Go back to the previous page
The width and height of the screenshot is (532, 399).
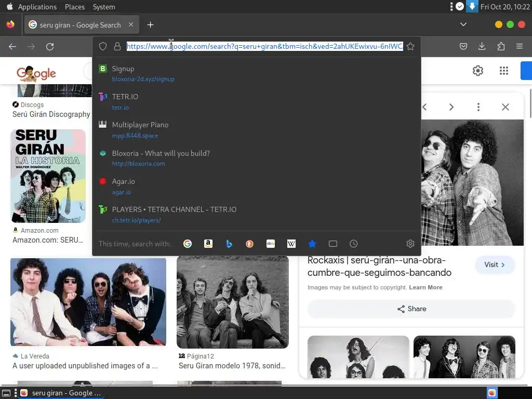(x=12, y=46)
